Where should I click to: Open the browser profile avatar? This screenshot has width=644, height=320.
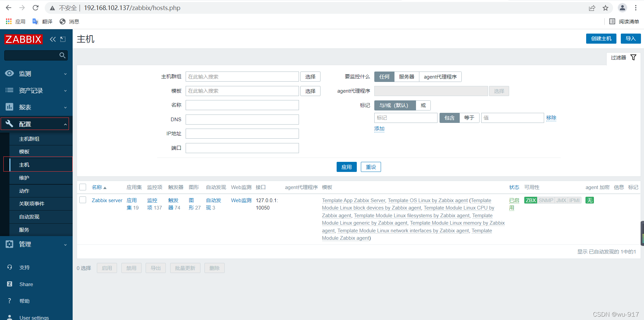click(622, 8)
